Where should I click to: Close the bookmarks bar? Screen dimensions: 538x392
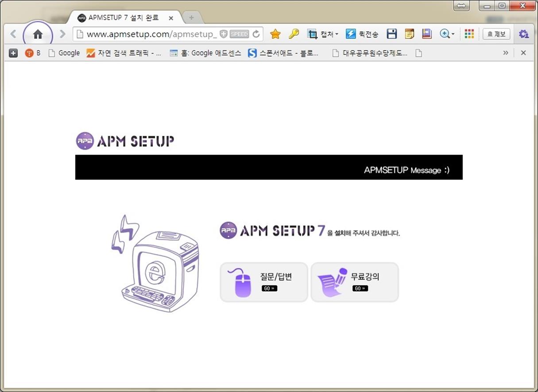pos(523,53)
